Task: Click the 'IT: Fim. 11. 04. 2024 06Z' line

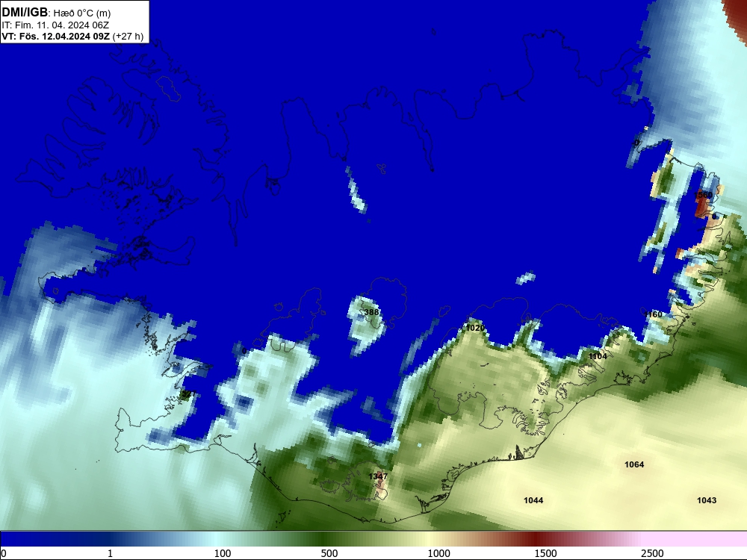Action: [55, 25]
